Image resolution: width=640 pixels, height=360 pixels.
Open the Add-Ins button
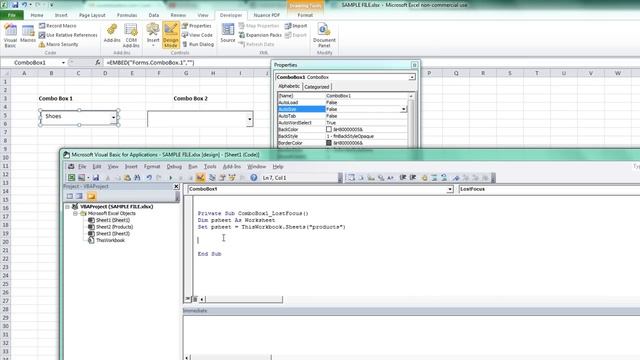pyautogui.click(x=112, y=33)
